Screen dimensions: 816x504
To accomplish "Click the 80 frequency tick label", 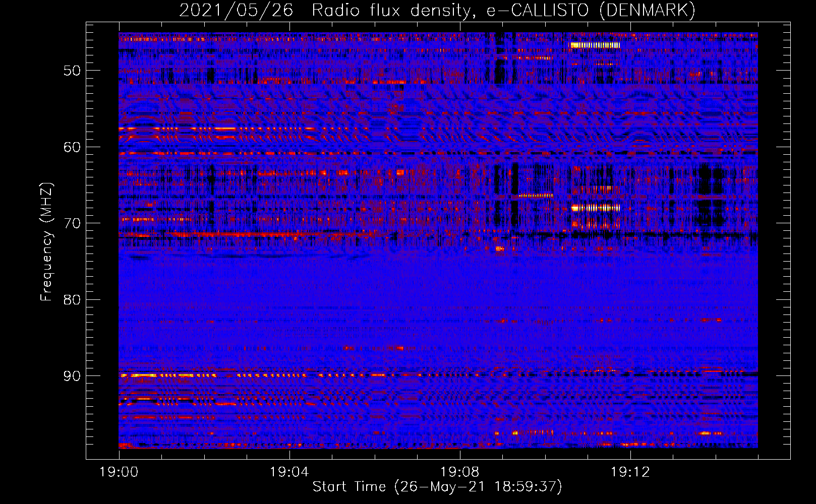I will point(72,300).
